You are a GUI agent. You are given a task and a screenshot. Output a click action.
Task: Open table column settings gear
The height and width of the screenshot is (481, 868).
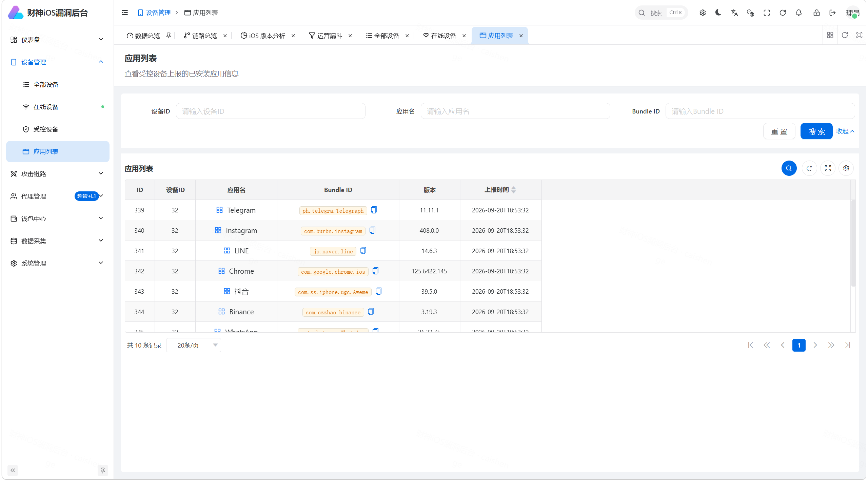(846, 168)
